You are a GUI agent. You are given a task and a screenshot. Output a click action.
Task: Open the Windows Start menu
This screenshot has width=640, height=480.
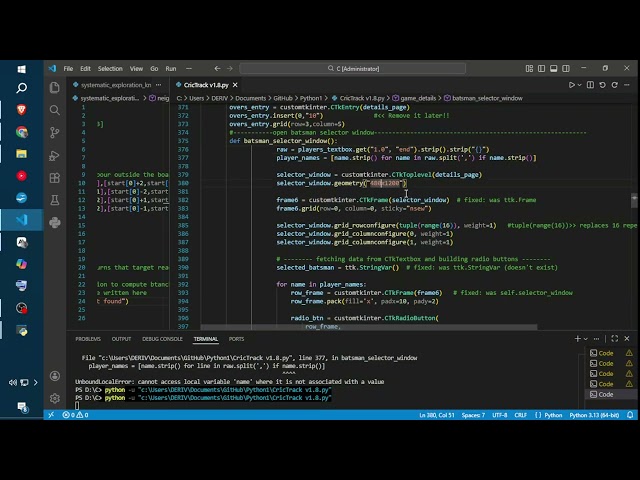click(22, 69)
